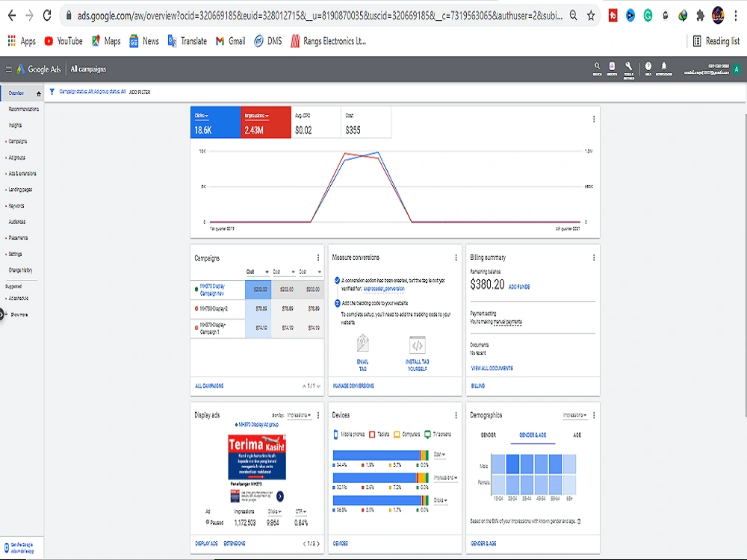Open the chart card three-dot menu
This screenshot has width=747, height=560.
click(594, 119)
